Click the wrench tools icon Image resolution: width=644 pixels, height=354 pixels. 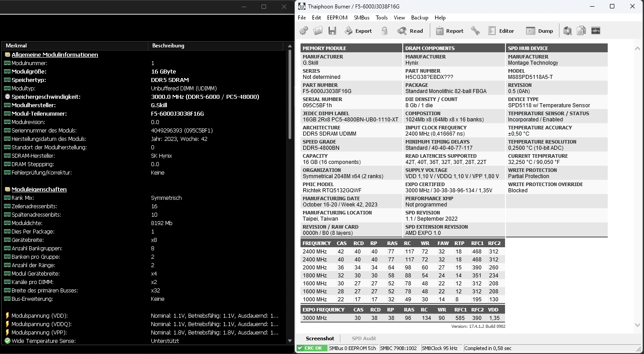click(475, 31)
